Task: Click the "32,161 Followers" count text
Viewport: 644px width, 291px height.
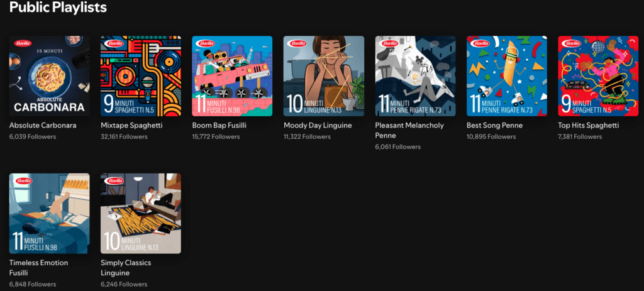Action: [124, 136]
